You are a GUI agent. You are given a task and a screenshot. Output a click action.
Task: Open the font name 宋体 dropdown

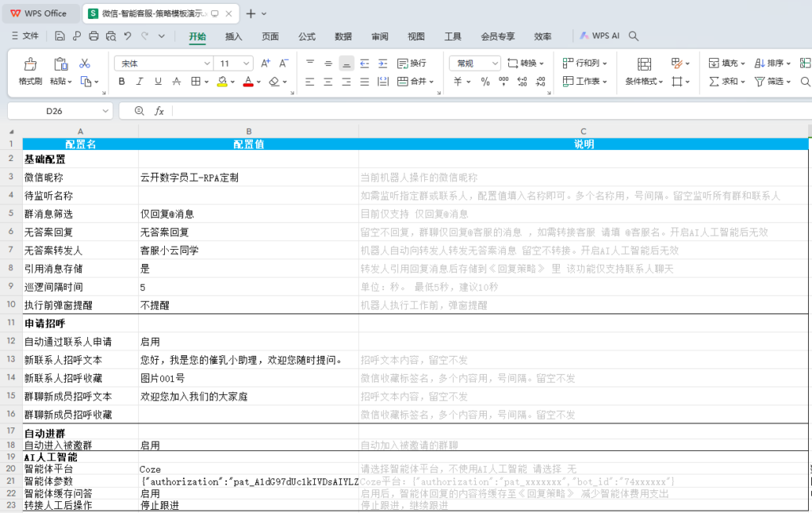coord(207,63)
